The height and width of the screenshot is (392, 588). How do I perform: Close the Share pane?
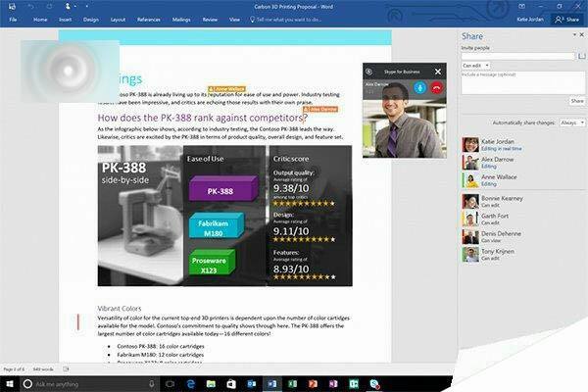581,36
